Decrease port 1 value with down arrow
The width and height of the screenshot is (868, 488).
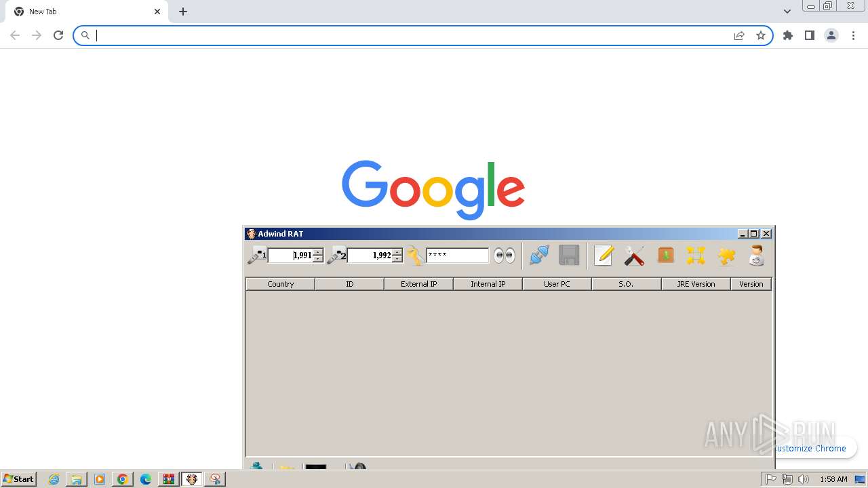click(318, 259)
